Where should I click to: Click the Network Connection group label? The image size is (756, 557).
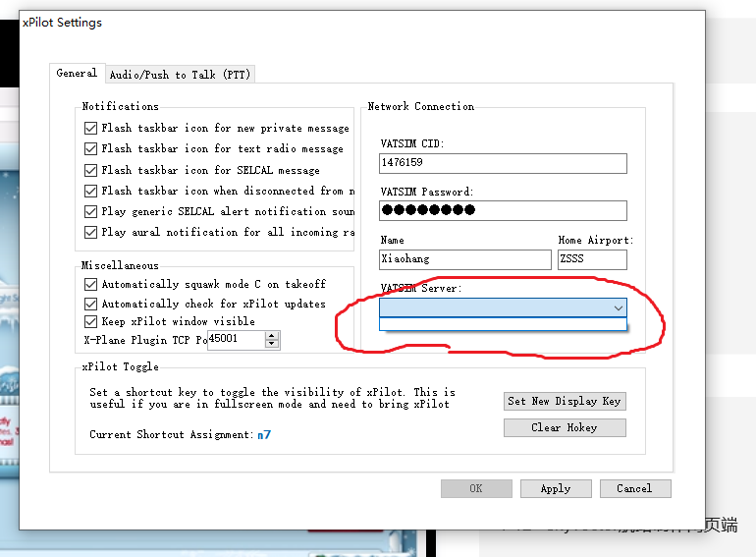421,106
